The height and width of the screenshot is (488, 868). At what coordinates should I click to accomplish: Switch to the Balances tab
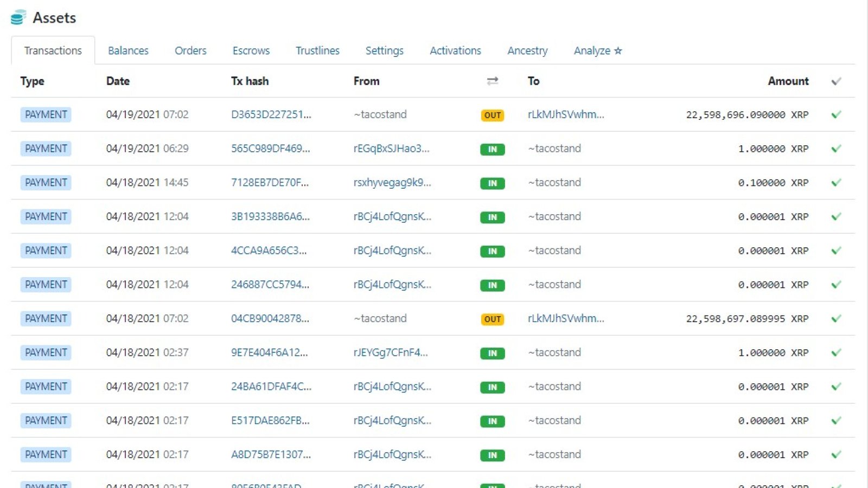[128, 50]
